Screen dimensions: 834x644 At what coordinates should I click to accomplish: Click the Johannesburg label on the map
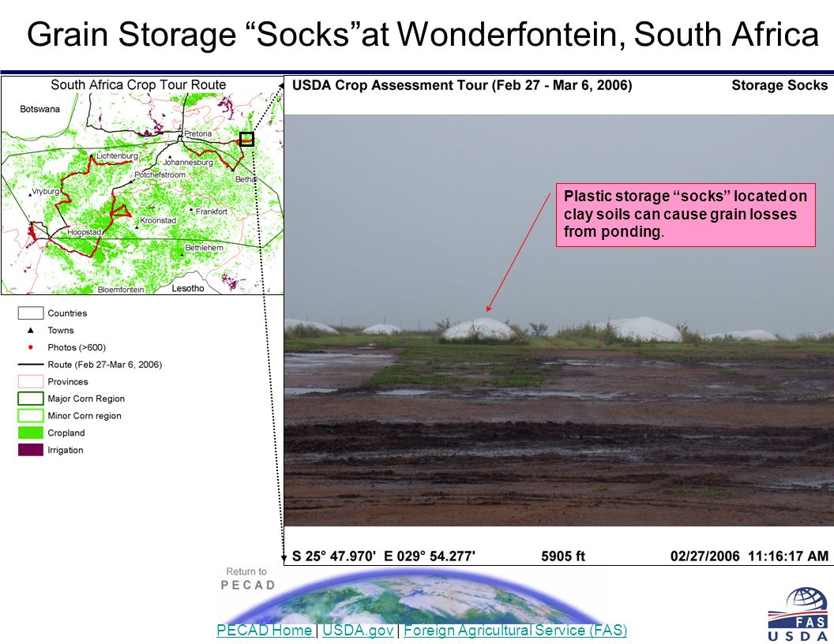click(x=188, y=162)
